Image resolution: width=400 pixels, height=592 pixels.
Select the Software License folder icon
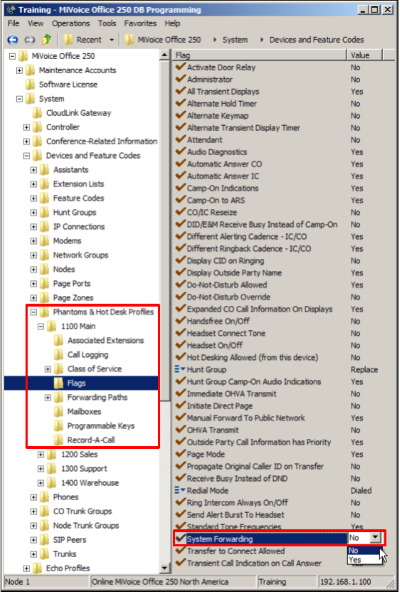[x=30, y=84]
